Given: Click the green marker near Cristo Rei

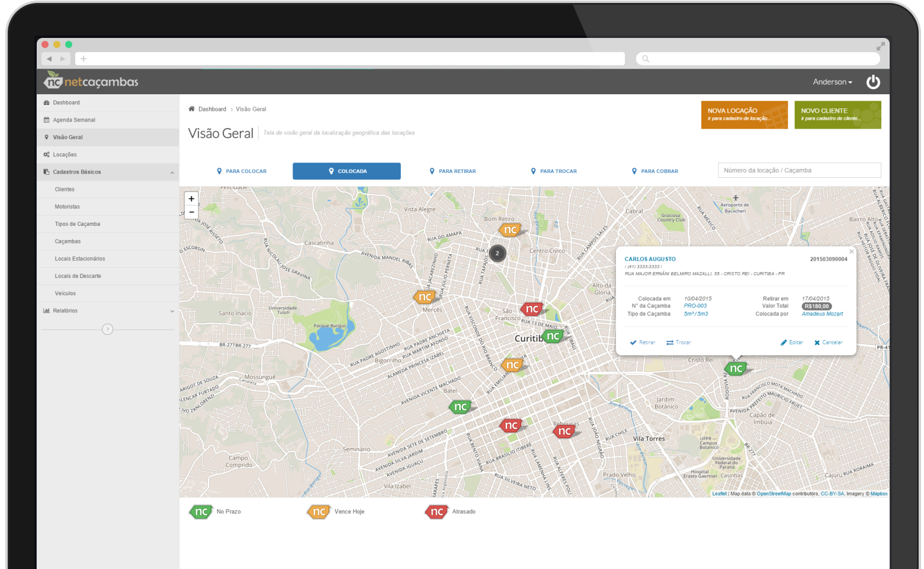Looking at the screenshot, I should [x=736, y=368].
